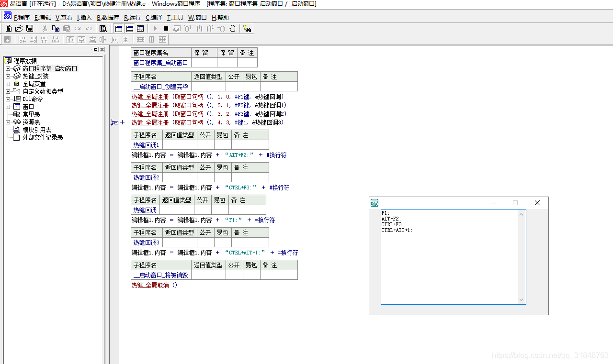Click the first step-debug braces icon
This screenshot has width=613, height=364.
[188, 29]
